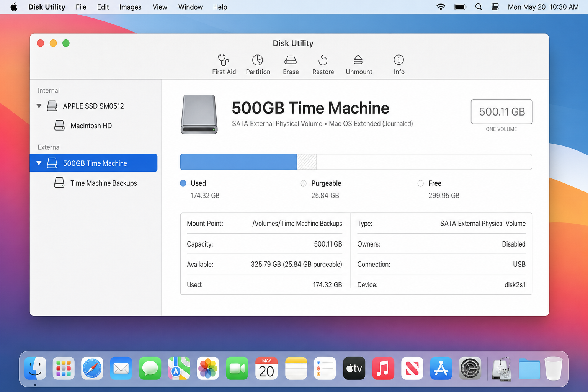Image resolution: width=588 pixels, height=392 pixels.
Task: Click the Purgeable legend dot
Action: tap(304, 183)
